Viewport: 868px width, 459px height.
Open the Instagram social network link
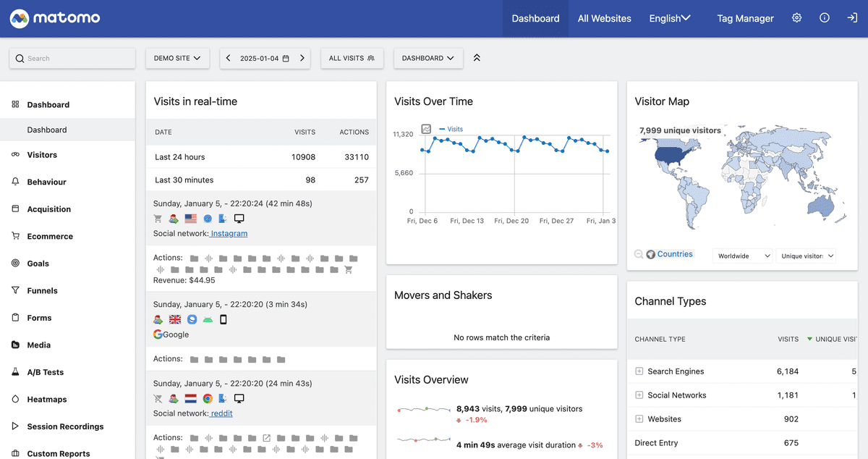[x=229, y=233]
